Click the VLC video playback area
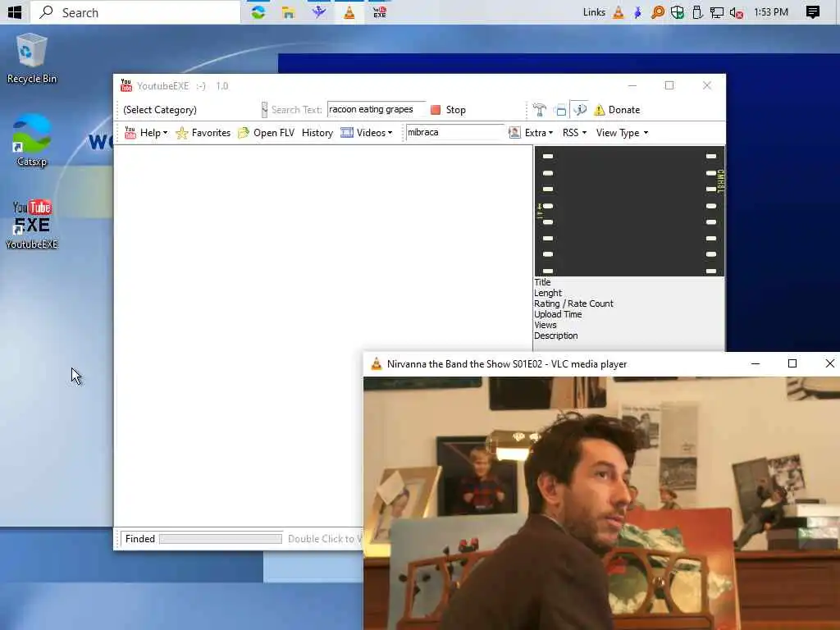The height and width of the screenshot is (630, 840). click(x=601, y=503)
